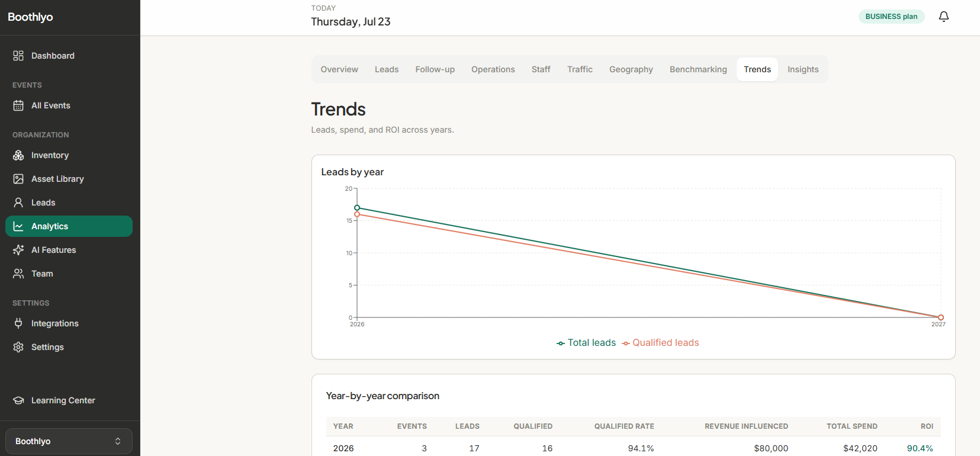Screen dimensions: 980x456
Task: Click the TOTAL SPEND column header
Action: 852,426
